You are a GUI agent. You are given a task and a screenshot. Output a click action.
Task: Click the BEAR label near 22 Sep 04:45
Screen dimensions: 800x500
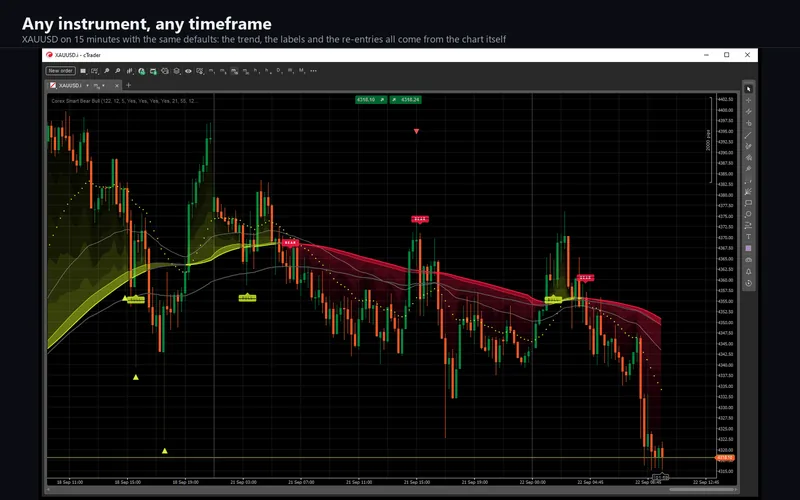[585, 278]
